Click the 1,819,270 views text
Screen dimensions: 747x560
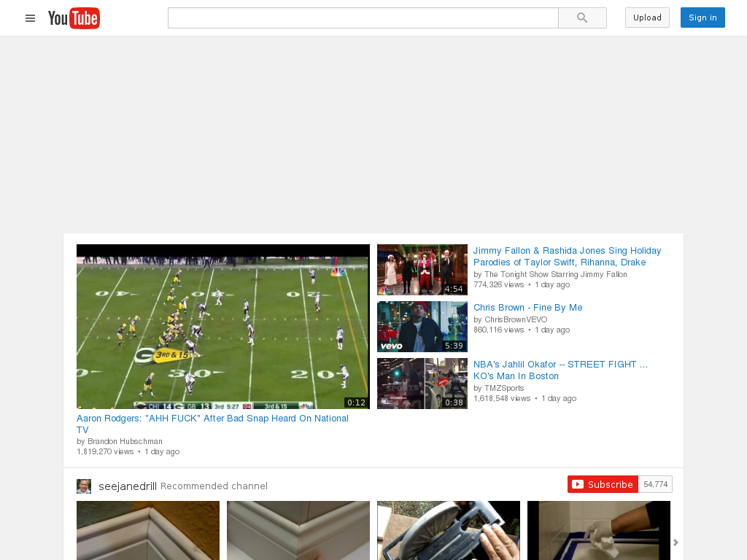click(105, 451)
